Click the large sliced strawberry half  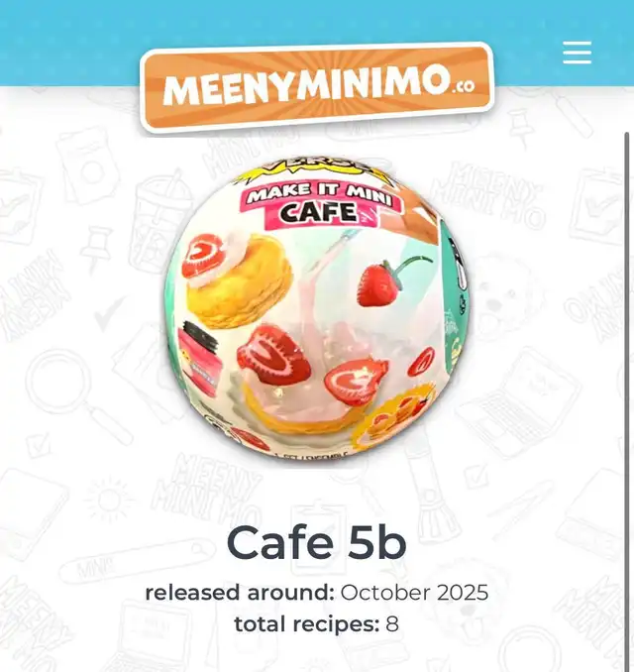274,355
